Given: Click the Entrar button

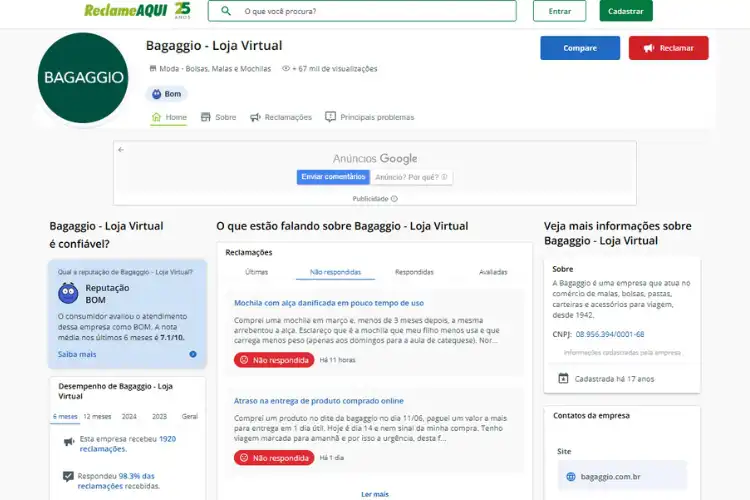Looking at the screenshot, I should coord(559,11).
